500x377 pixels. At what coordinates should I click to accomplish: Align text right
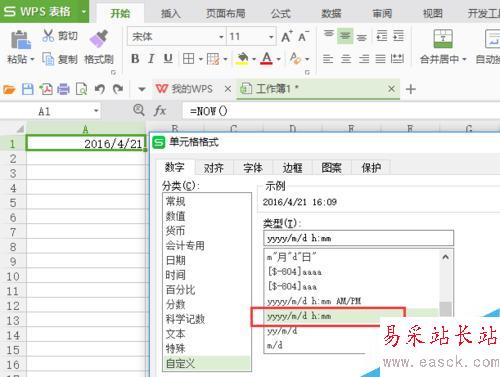click(364, 59)
